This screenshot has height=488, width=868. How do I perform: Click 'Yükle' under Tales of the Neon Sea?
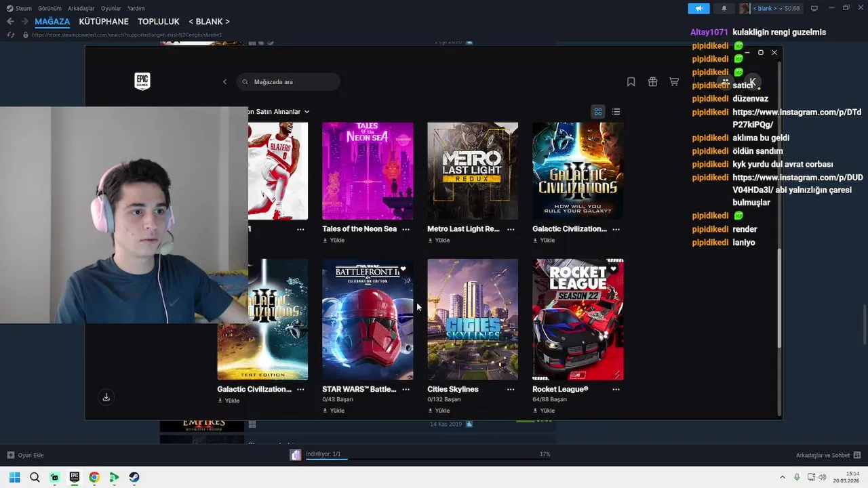[x=334, y=241]
